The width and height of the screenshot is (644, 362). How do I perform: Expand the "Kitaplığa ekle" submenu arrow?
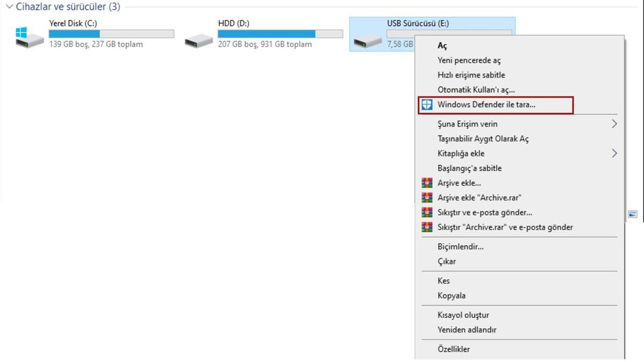[614, 153]
